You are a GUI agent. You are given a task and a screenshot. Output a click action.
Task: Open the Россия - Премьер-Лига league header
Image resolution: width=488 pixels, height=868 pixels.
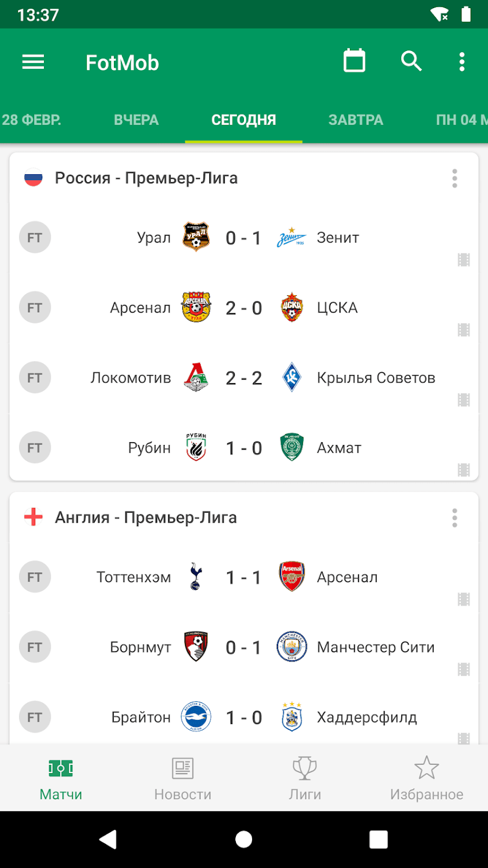click(x=146, y=178)
